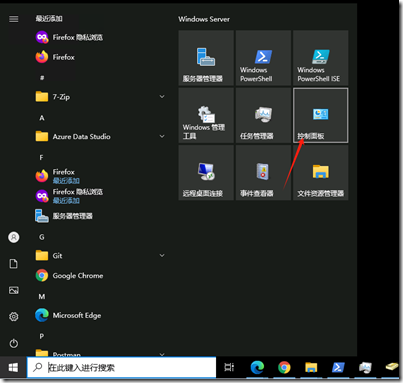
Task: Open the Windows Administrative Tools tile
Action: 206,115
